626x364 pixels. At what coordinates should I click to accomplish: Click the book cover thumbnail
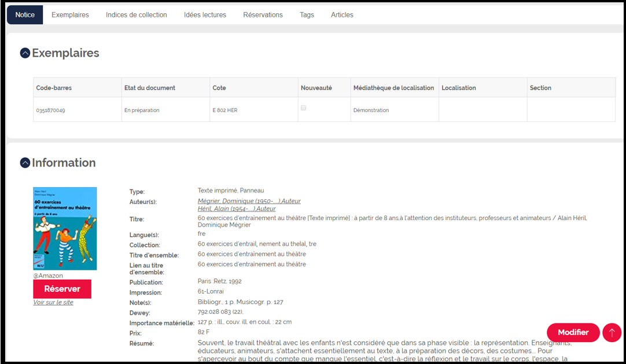65,228
